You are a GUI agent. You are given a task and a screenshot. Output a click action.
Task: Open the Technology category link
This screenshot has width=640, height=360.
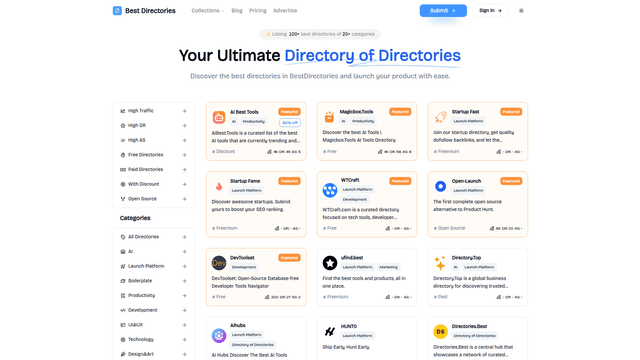point(153,340)
